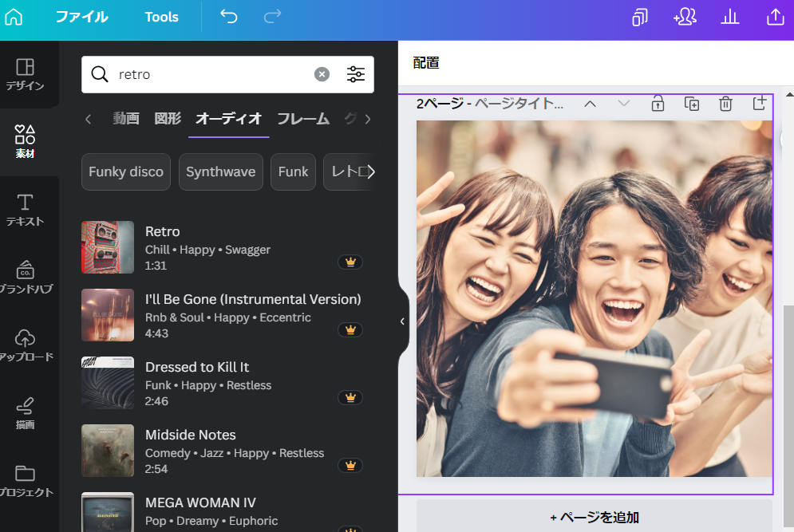The image size is (794, 532).
Task: Open the add collaborators icon
Action: (x=685, y=17)
